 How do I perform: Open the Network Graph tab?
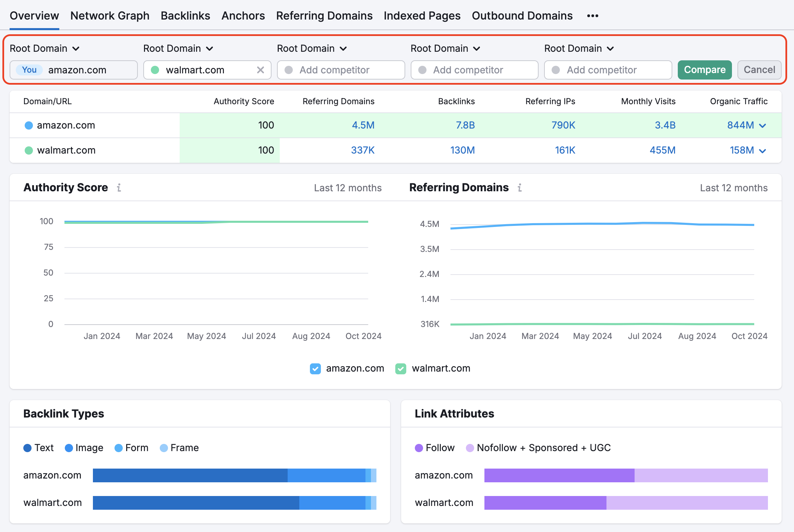pyautogui.click(x=110, y=15)
